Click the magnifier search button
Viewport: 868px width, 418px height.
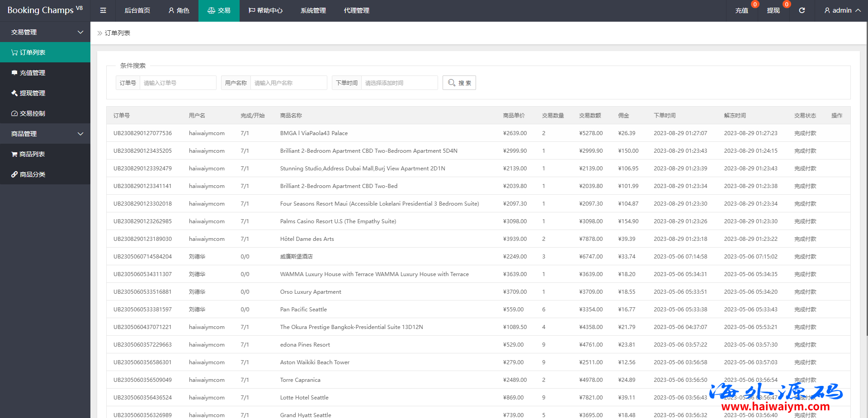point(459,83)
